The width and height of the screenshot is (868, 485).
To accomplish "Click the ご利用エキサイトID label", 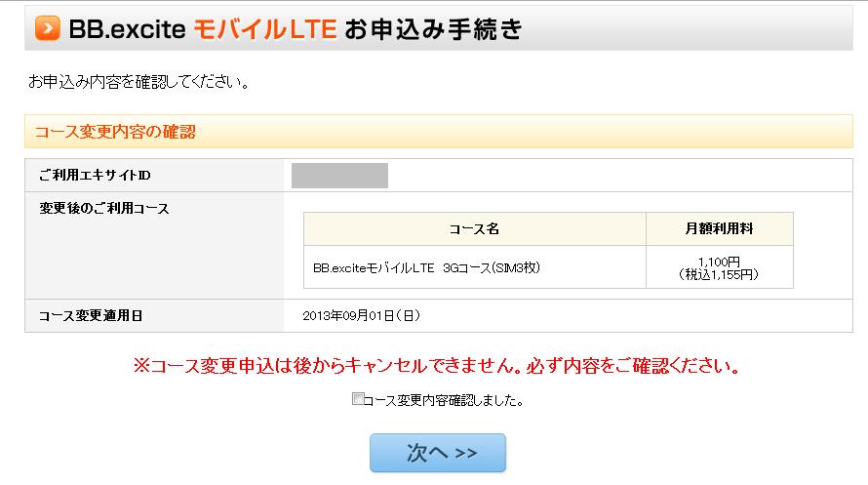I will (95, 176).
